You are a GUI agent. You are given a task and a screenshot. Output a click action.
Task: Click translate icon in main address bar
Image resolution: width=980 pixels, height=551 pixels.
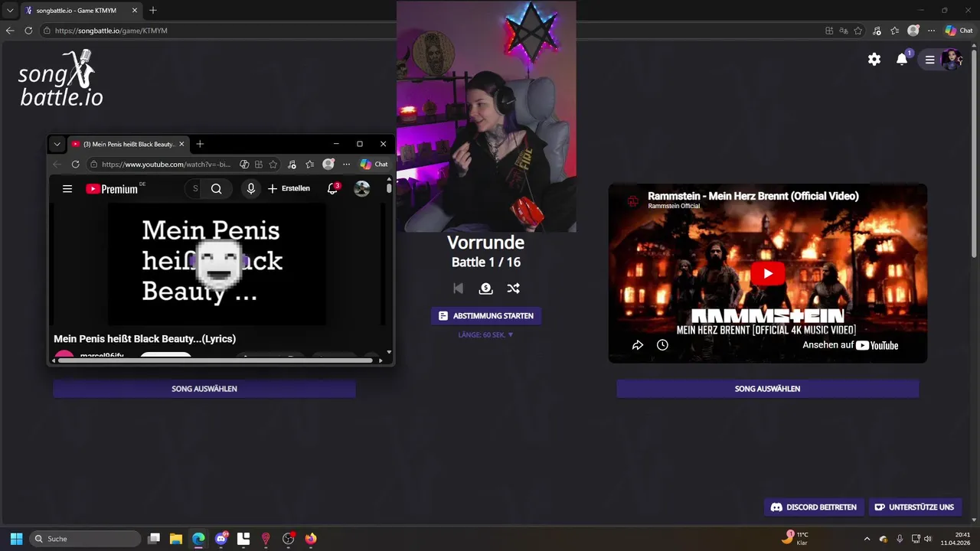pos(844,31)
